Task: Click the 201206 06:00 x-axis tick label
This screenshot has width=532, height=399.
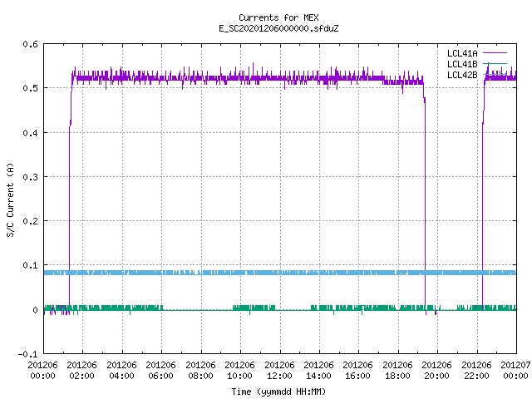Action: point(161,370)
